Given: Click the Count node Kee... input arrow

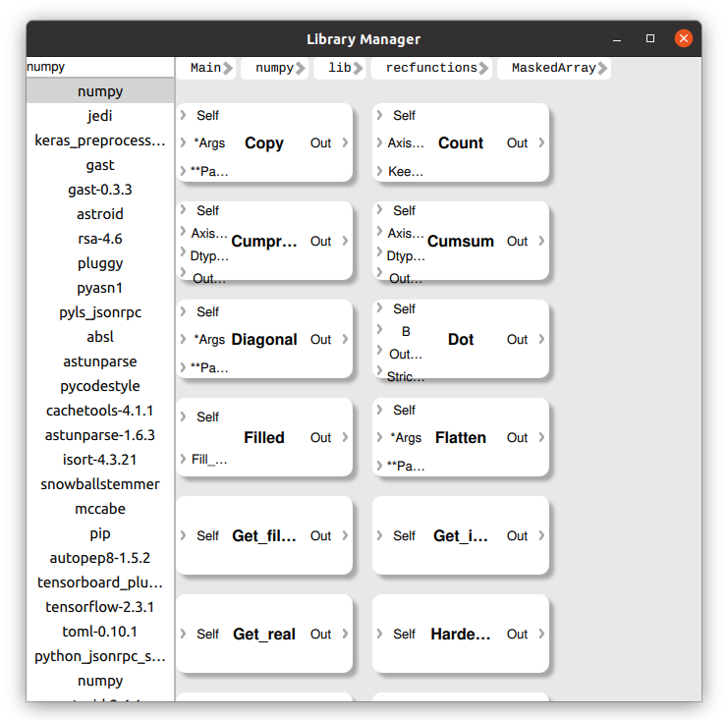Looking at the screenshot, I should point(380,171).
